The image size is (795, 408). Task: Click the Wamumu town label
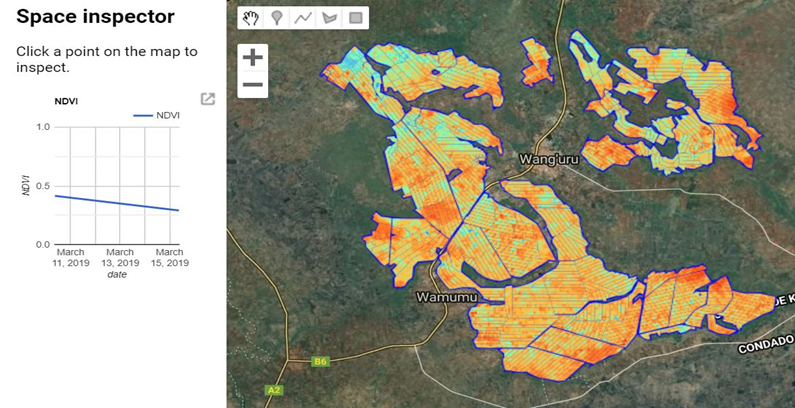point(447,297)
